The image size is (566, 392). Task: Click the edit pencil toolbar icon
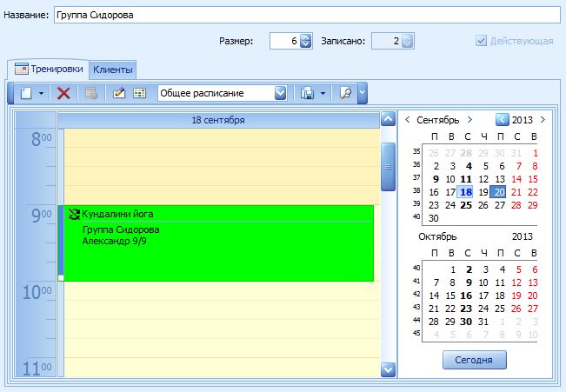(x=119, y=93)
